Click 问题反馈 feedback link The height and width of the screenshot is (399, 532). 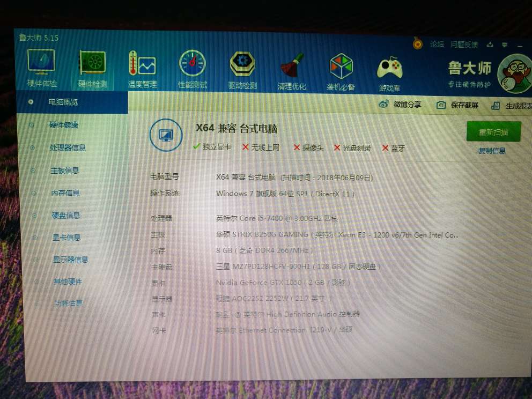(464, 45)
